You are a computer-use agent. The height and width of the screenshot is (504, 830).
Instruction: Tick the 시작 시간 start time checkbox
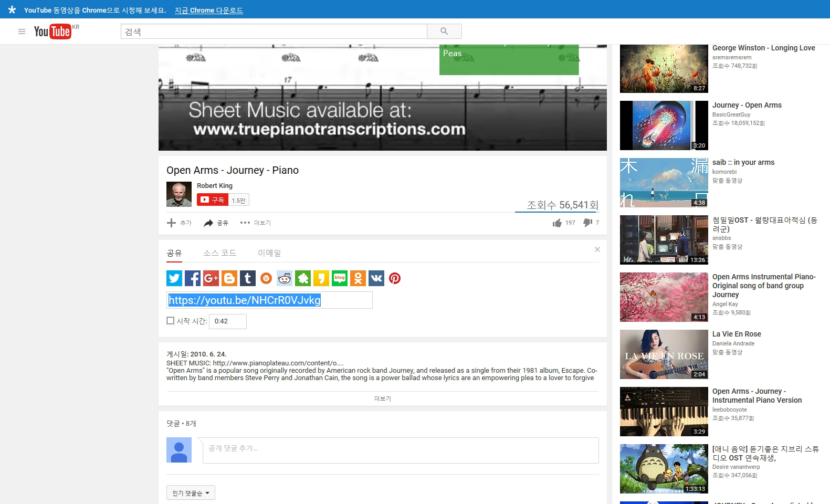(x=170, y=320)
